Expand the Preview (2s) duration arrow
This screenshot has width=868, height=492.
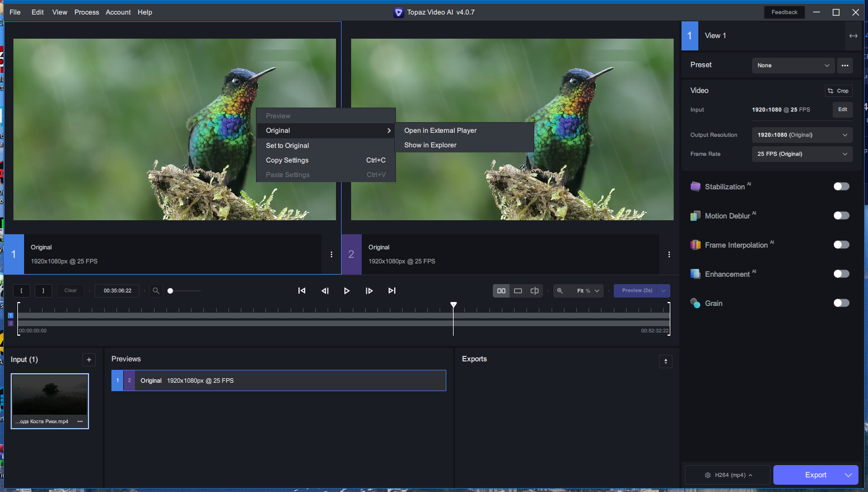point(664,290)
